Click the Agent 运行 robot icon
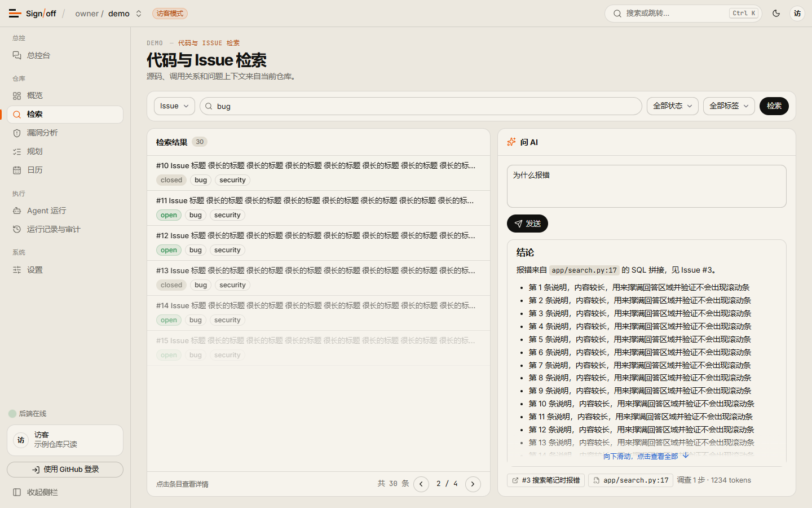Image resolution: width=812 pixels, height=508 pixels. 17,211
